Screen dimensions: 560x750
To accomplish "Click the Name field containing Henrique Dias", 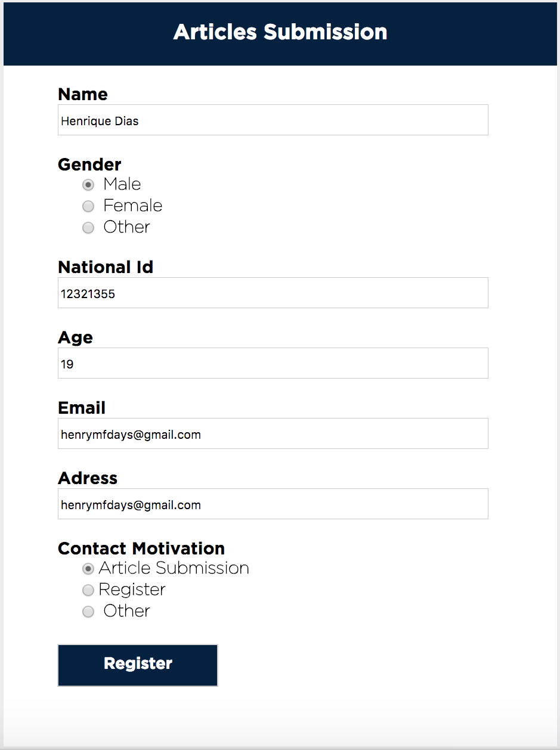I will point(273,120).
